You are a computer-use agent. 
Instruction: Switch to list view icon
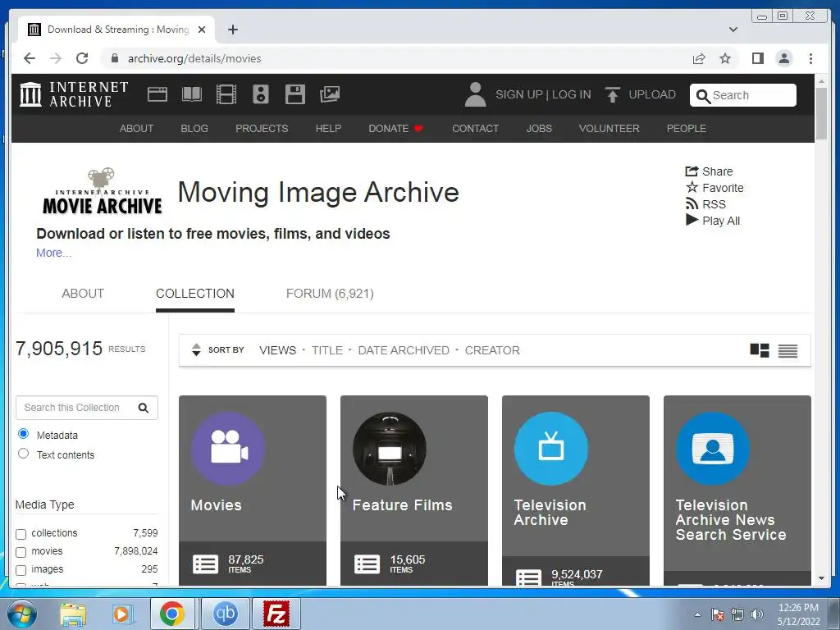point(787,350)
